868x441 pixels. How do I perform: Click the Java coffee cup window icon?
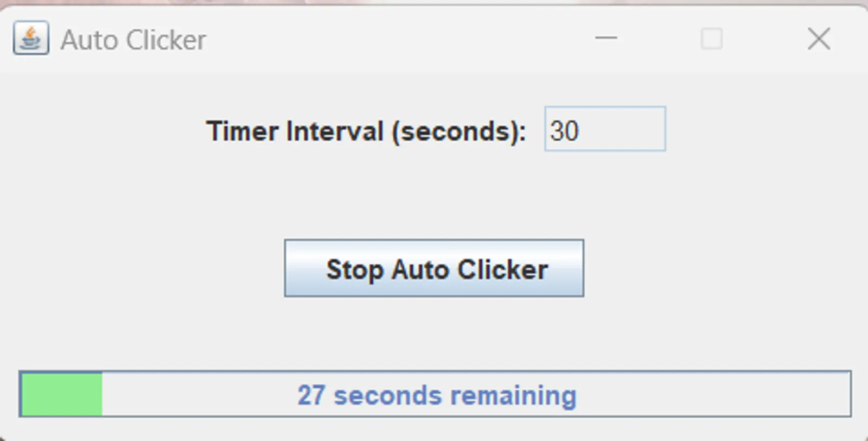(31, 38)
